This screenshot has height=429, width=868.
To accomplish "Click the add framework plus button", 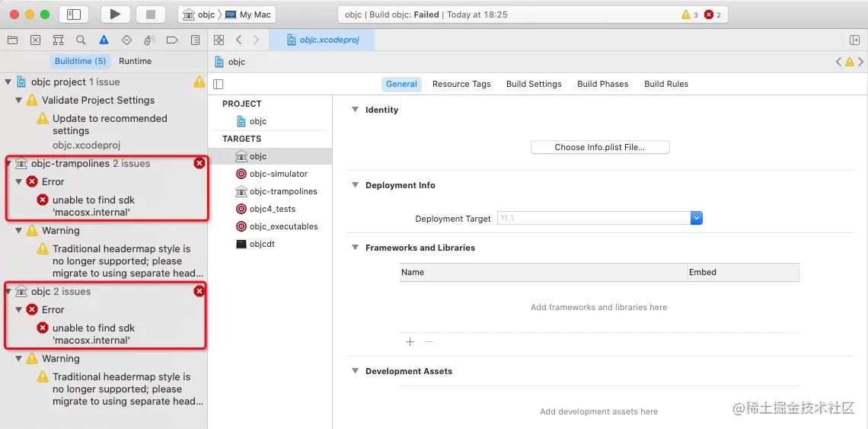I will 410,342.
